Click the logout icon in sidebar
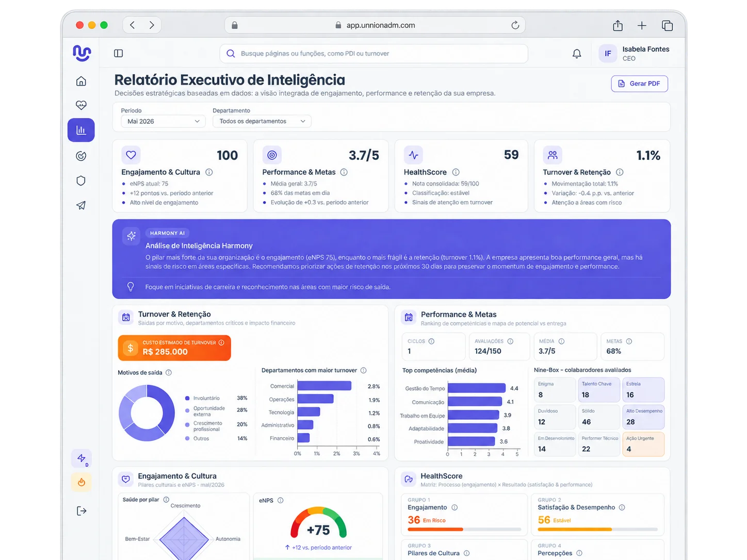Screen dimensions: 747x560 pos(82,511)
